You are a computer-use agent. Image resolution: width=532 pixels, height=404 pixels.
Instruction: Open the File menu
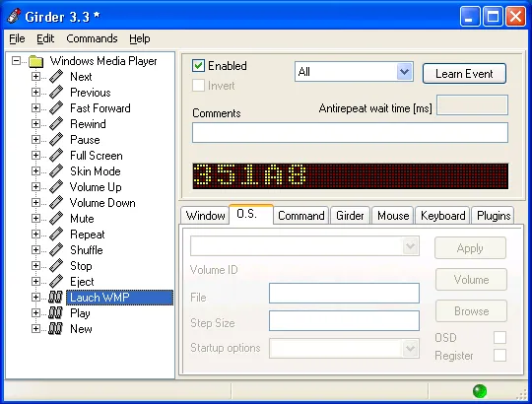[x=17, y=38]
